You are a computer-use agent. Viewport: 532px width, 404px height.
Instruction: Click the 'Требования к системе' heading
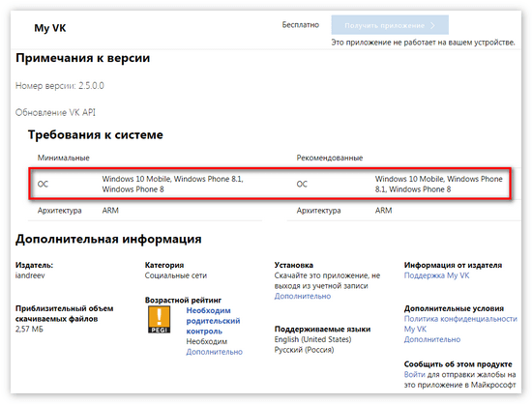pos(96,134)
